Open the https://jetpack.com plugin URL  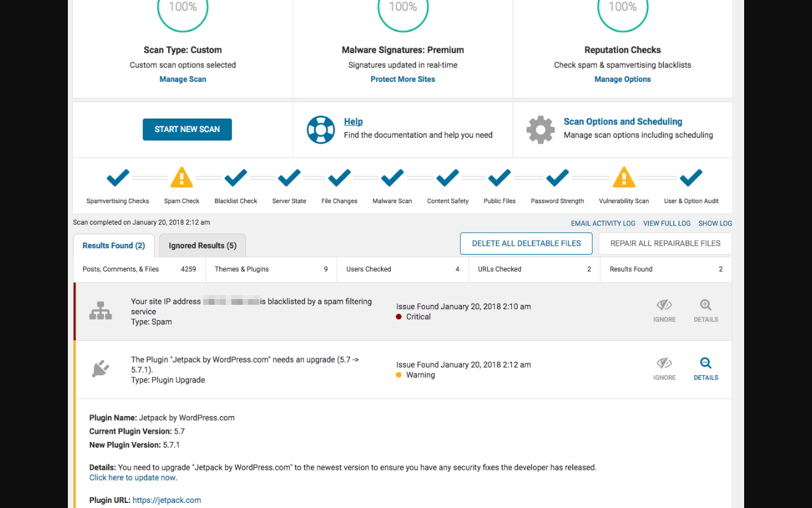pyautogui.click(x=167, y=500)
